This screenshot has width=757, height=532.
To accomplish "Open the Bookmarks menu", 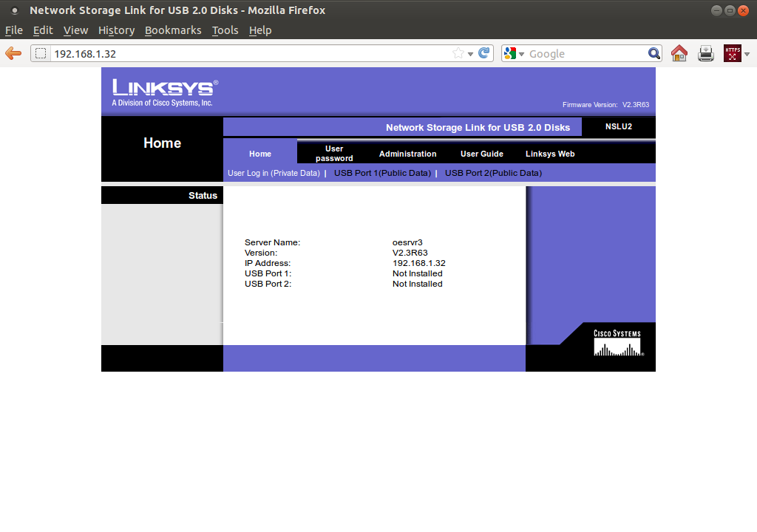I will tap(173, 30).
